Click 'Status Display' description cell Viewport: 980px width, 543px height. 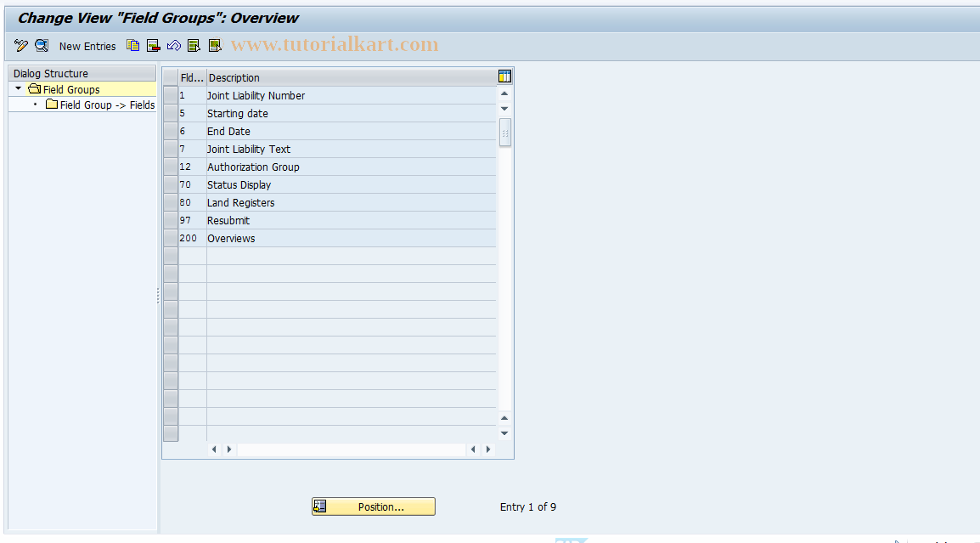pos(352,184)
